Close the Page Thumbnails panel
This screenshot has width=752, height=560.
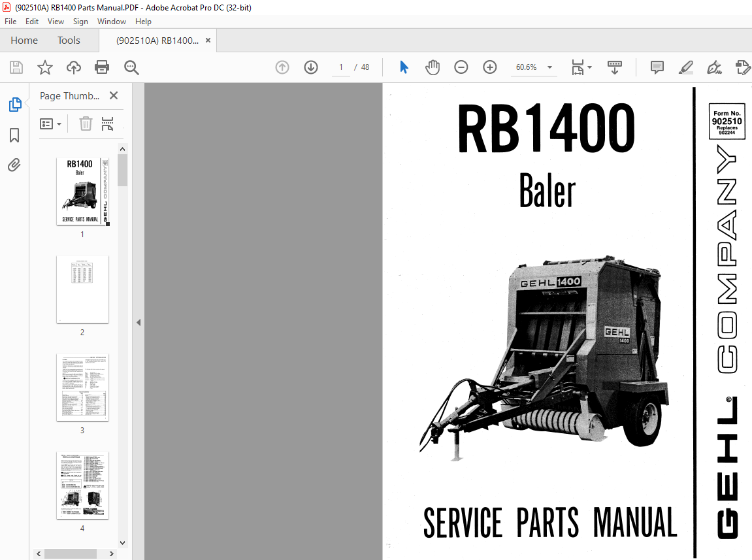(x=114, y=95)
